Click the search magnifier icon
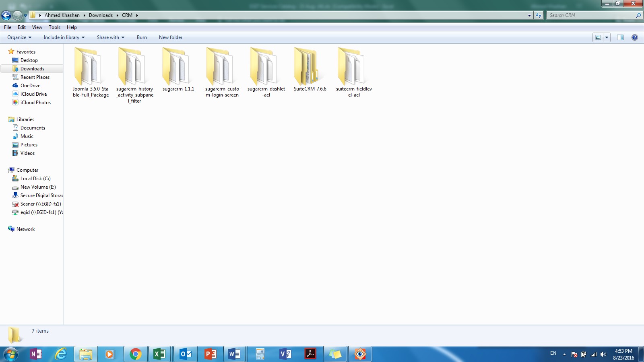 coord(638,15)
